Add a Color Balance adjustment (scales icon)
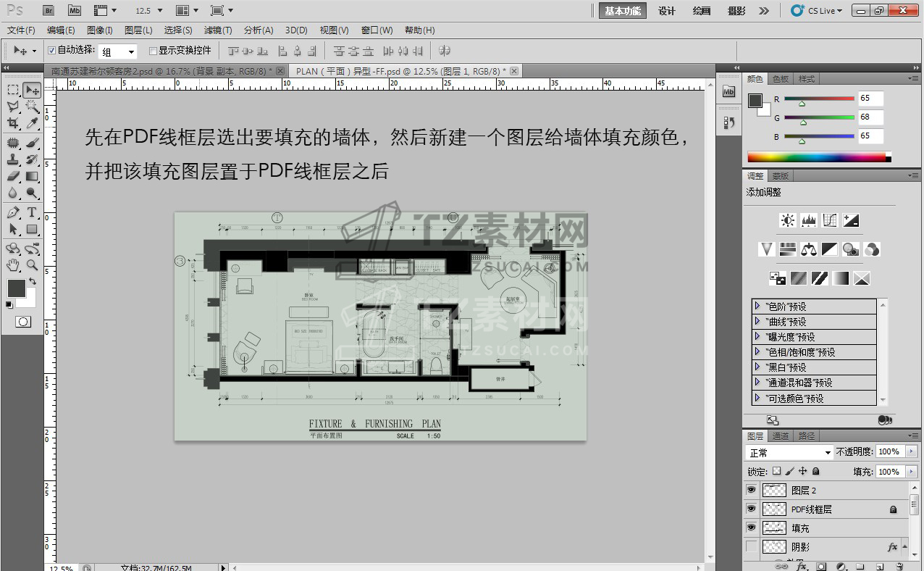Viewport: 924px width, 571px height. 809,249
